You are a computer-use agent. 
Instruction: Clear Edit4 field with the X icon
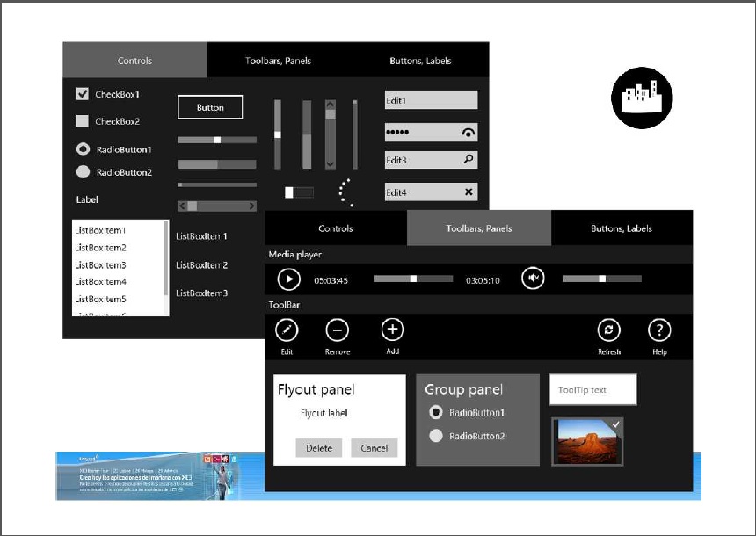pos(468,192)
